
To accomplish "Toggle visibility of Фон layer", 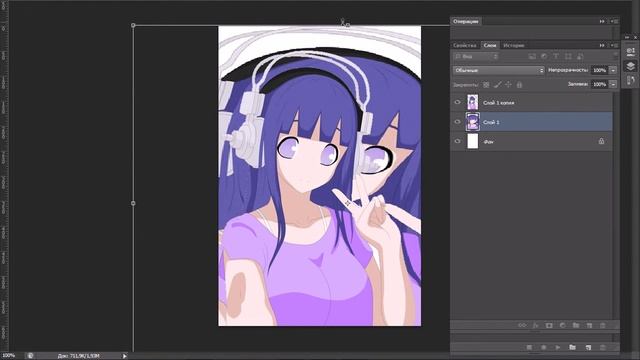I will (457, 141).
